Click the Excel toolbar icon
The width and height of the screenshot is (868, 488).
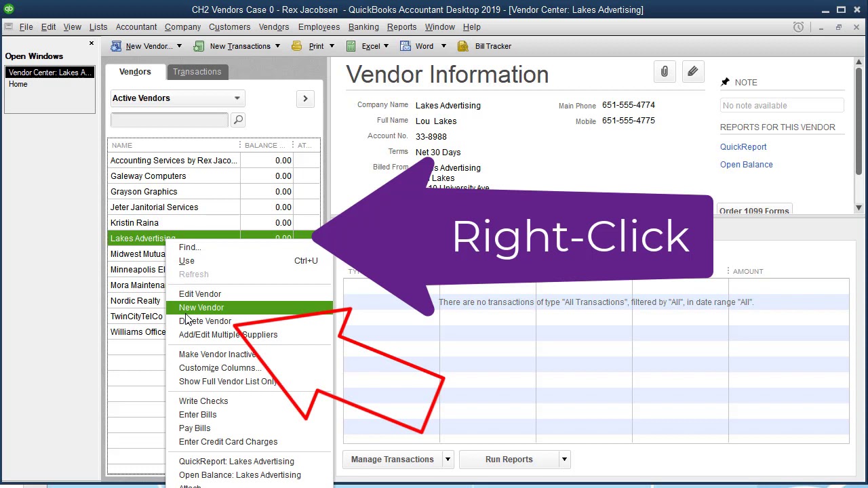351,46
